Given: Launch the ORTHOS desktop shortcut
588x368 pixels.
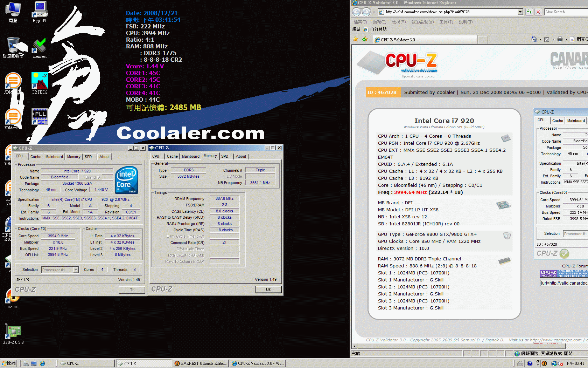Looking at the screenshot, I should [40, 83].
